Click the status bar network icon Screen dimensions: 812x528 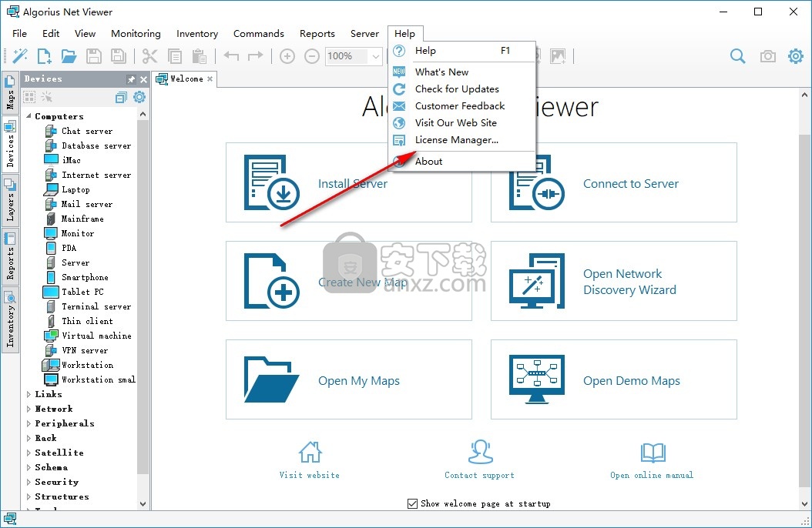point(10,519)
